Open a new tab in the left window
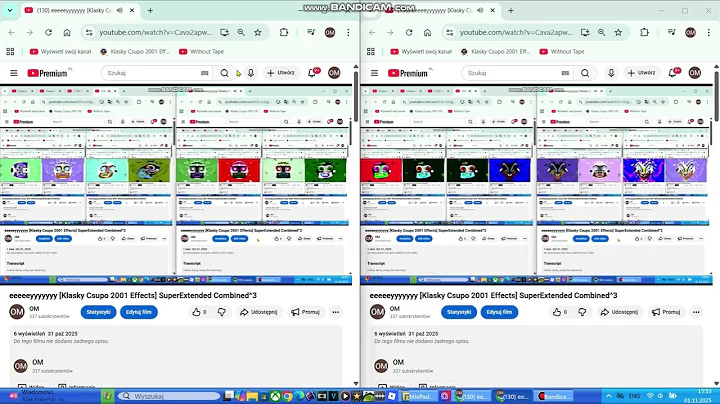 click(x=150, y=10)
